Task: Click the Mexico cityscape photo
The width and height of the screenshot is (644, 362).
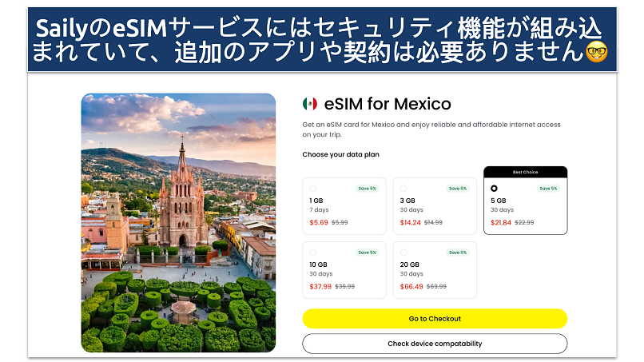Action: (x=178, y=223)
